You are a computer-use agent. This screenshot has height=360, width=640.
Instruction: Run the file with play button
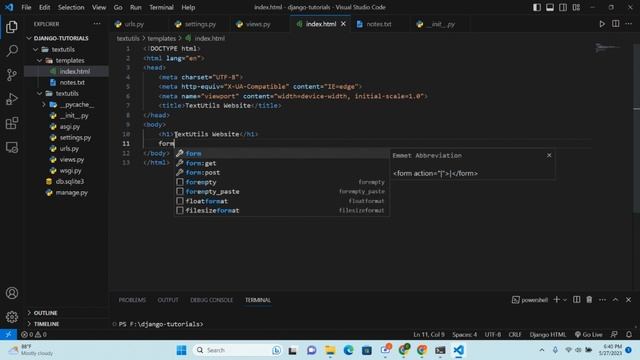(x=602, y=24)
